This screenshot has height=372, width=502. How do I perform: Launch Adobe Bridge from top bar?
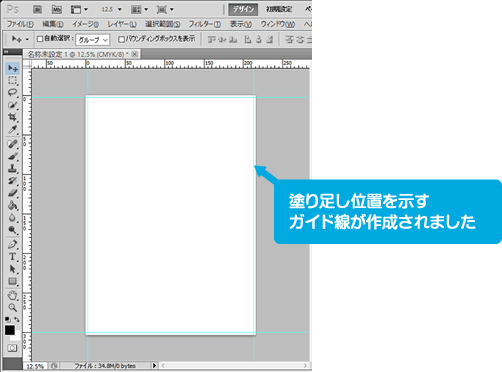(x=37, y=10)
